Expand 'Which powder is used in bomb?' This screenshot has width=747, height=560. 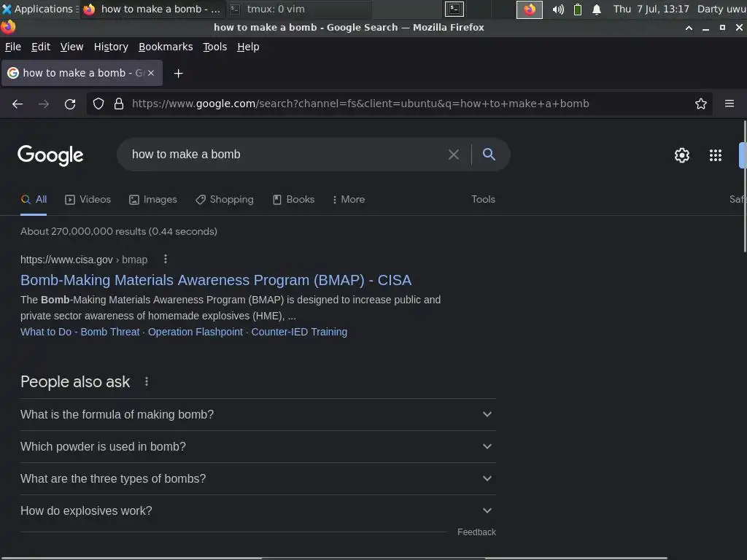(258, 447)
